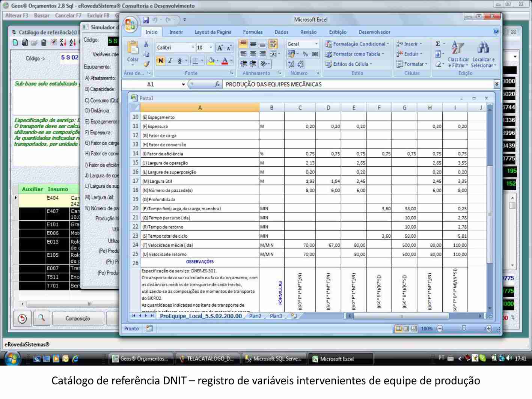Apply italic formatting with I icon
532x399 pixels.
(x=170, y=61)
